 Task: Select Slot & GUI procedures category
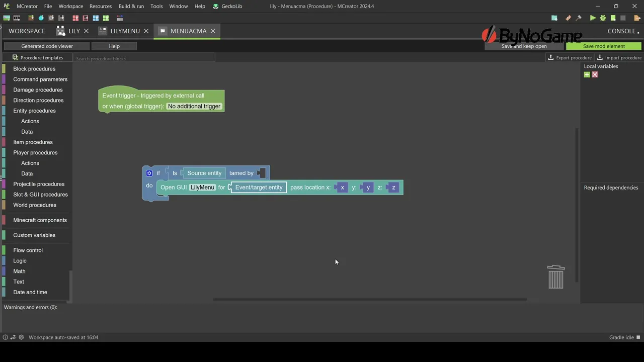coord(40,195)
